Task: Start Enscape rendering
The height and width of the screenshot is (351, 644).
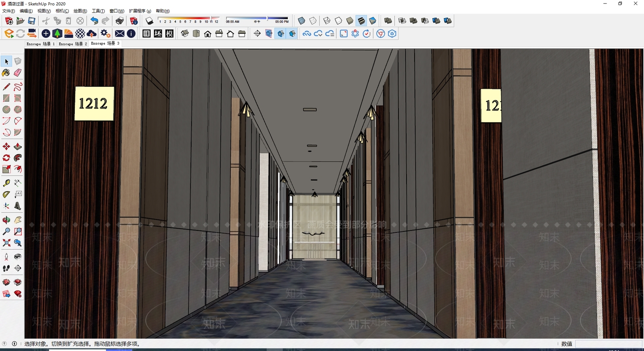Action: coord(9,34)
